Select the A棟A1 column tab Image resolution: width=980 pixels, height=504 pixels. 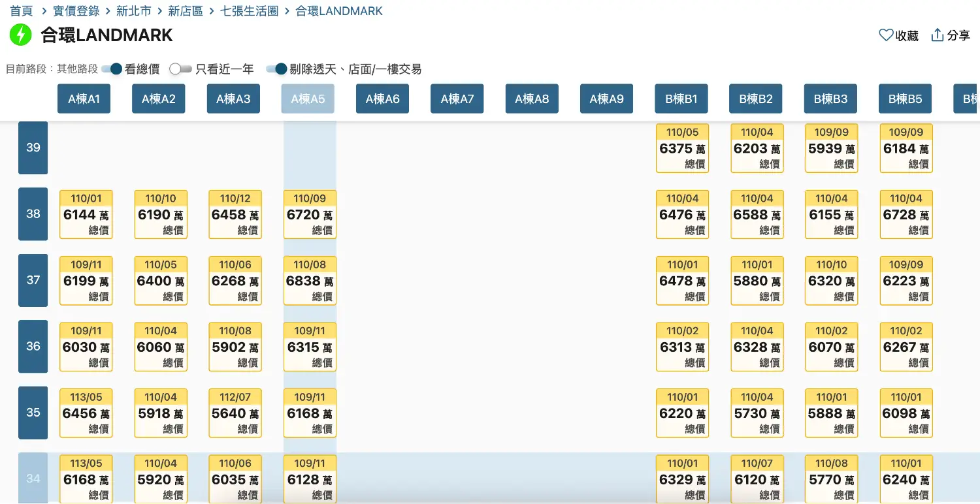tap(84, 99)
